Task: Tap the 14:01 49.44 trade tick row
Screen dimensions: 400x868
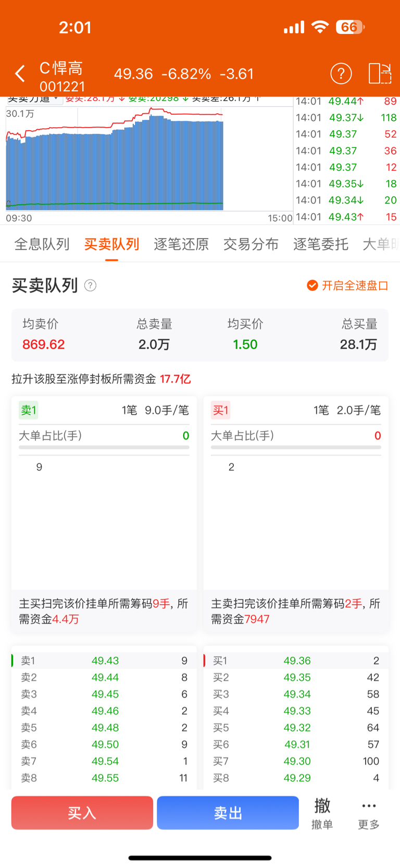Action: point(346,101)
